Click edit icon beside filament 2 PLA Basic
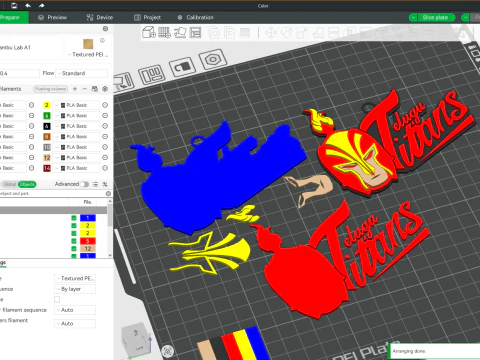Viewport: 480px width, 360px height. 105,105
